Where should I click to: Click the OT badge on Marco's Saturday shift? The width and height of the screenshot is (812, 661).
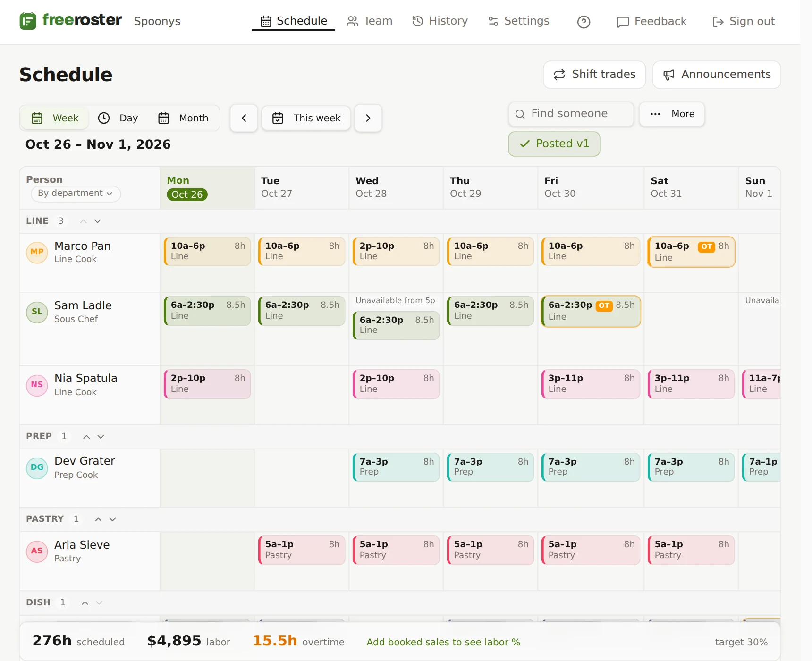pos(706,246)
